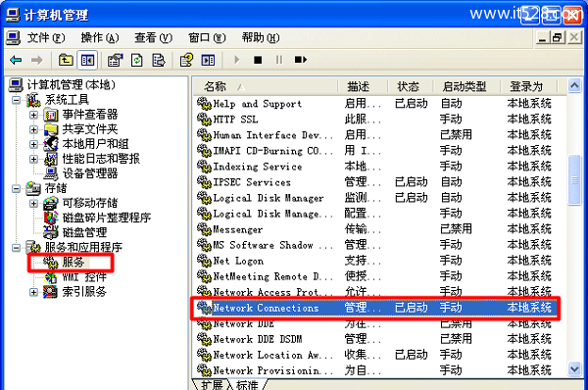Screen dimensions: 588x390
Task: Sort by the 描述 column header
Action: point(363,87)
